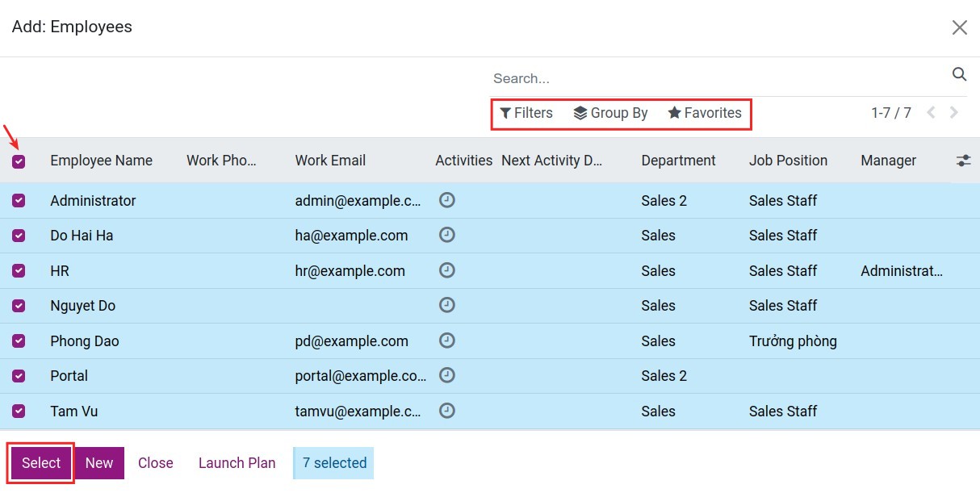Open the Filters dropdown

pos(526,113)
